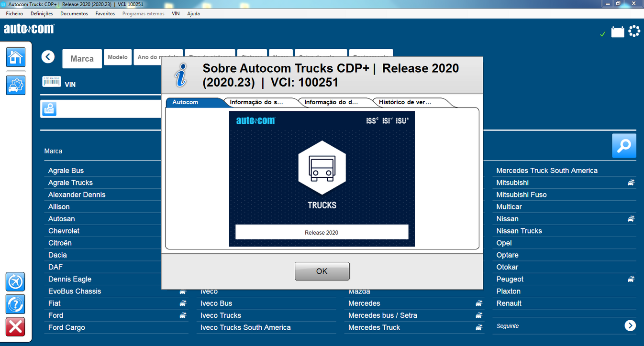Image resolution: width=644 pixels, height=346 pixels.
Task: Choose Iveco Trucks South America from the list
Action: point(245,327)
